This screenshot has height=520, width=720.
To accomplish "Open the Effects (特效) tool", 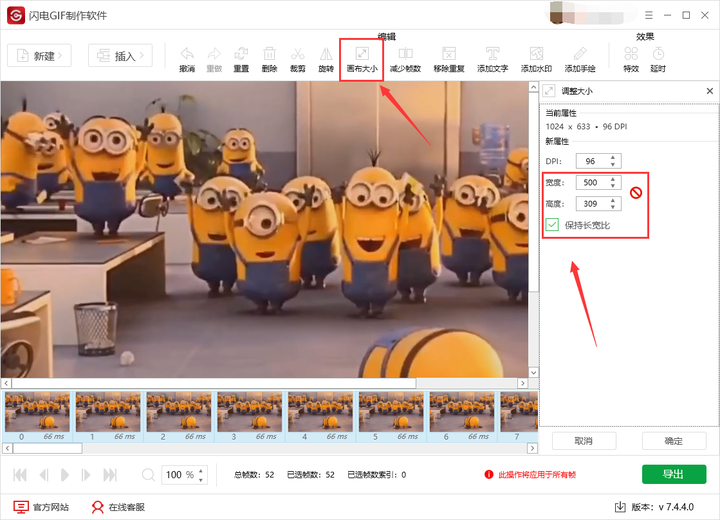I will point(631,59).
